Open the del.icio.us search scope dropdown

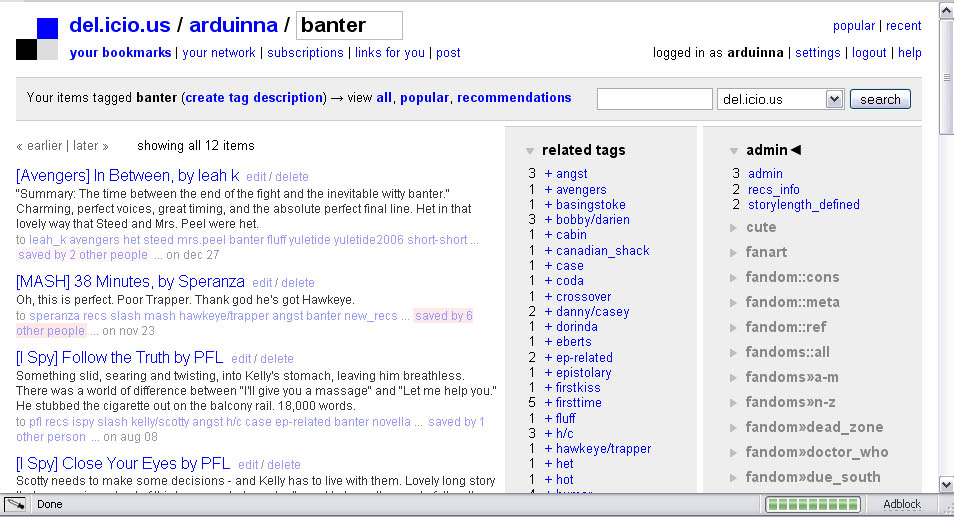[781, 99]
